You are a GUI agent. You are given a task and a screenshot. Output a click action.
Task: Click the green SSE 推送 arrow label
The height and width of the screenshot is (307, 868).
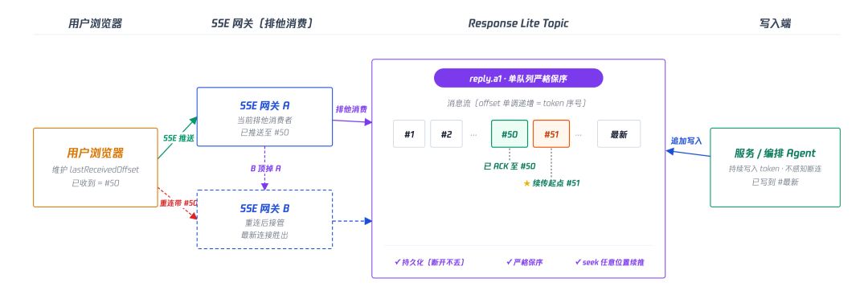[178, 137]
